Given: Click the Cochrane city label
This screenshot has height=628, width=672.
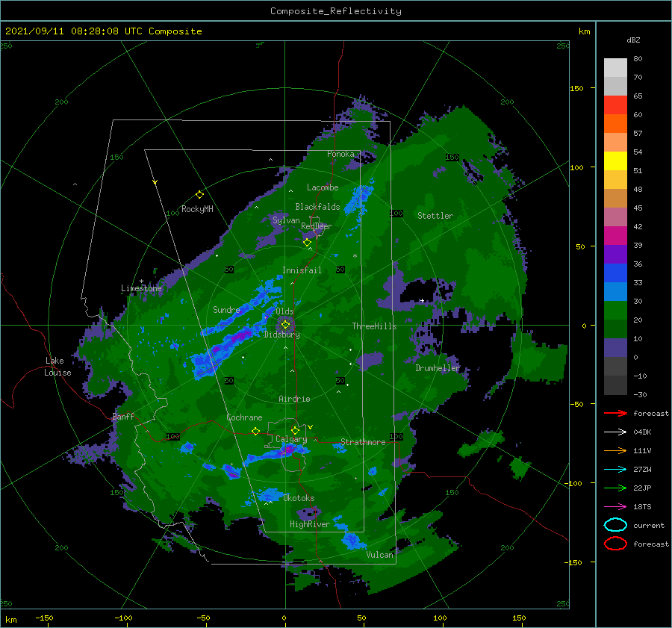Looking at the screenshot, I should [244, 417].
